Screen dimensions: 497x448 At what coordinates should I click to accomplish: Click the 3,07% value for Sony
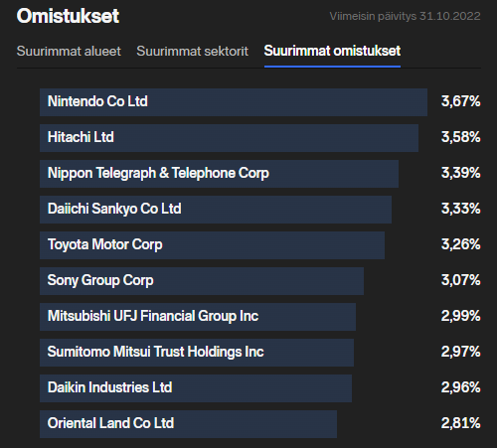(460, 280)
